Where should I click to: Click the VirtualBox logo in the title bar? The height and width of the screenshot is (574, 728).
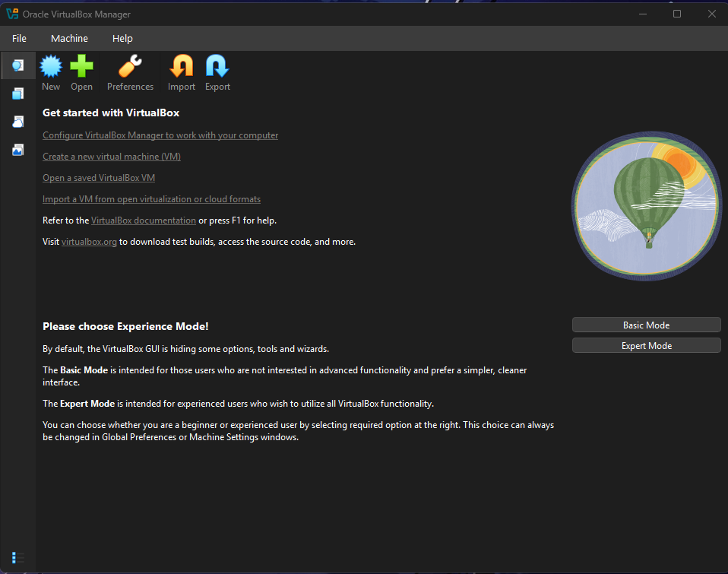pos(11,14)
